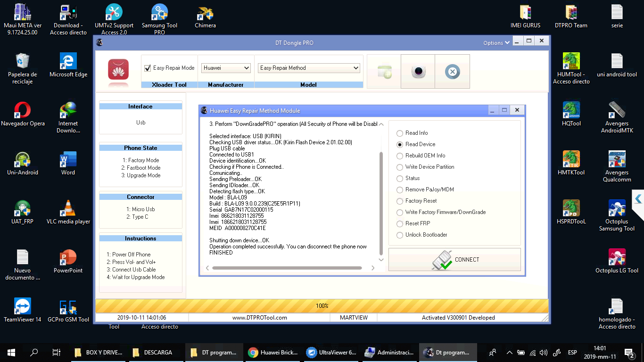This screenshot has width=644, height=362.
Task: Open TeamViewer 14 desktop icon
Action: pos(23,310)
